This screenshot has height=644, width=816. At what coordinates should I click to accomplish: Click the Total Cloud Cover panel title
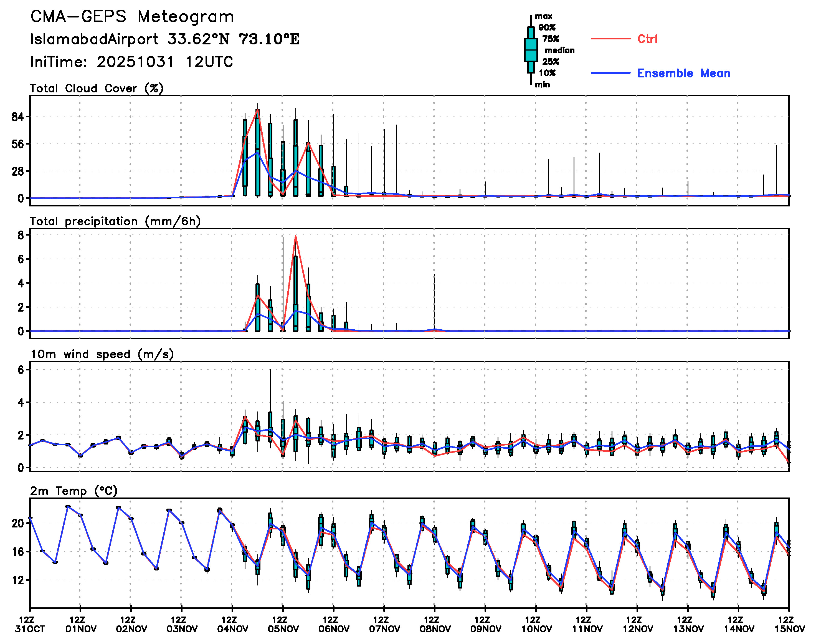[97, 89]
